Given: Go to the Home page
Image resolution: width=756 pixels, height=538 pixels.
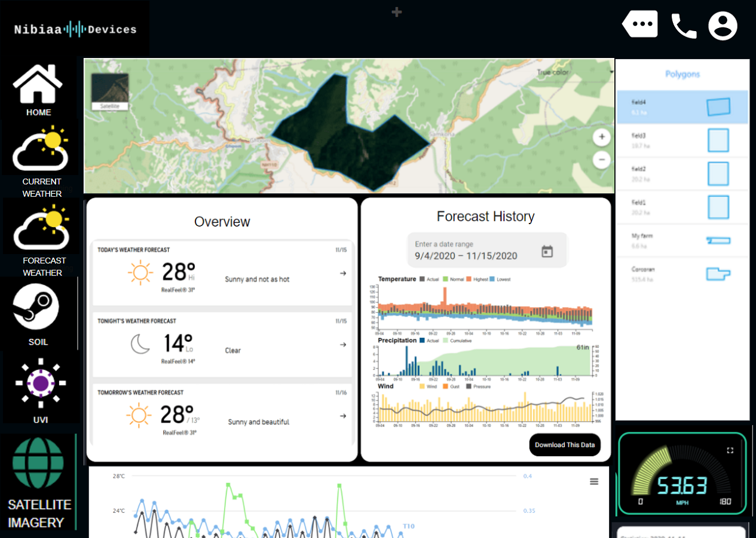Looking at the screenshot, I should [x=38, y=90].
